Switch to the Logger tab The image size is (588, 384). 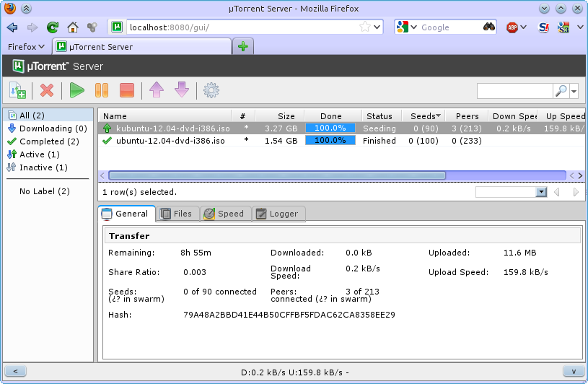(278, 214)
